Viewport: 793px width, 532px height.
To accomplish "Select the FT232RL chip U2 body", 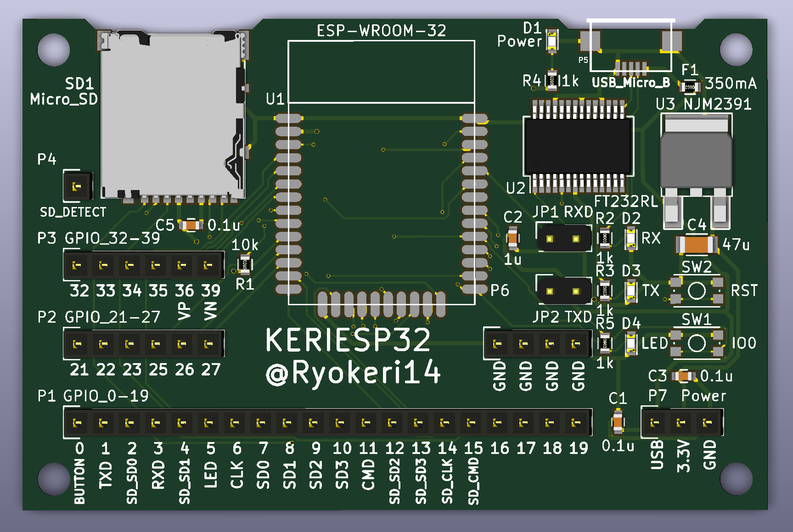I will 579,146.
